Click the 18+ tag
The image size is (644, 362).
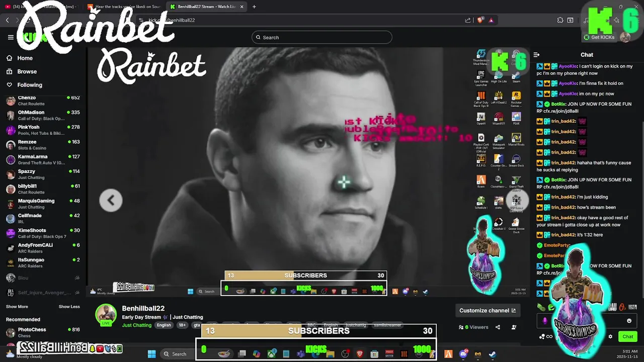tap(182, 325)
